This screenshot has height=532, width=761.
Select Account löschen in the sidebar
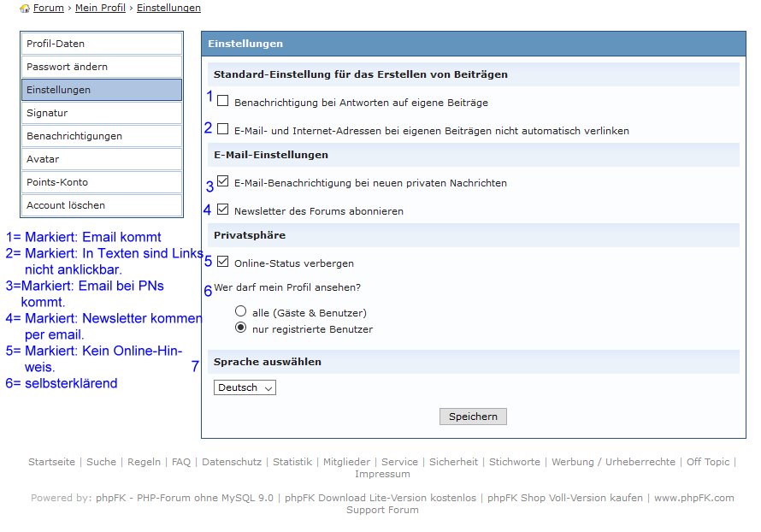[x=101, y=205]
